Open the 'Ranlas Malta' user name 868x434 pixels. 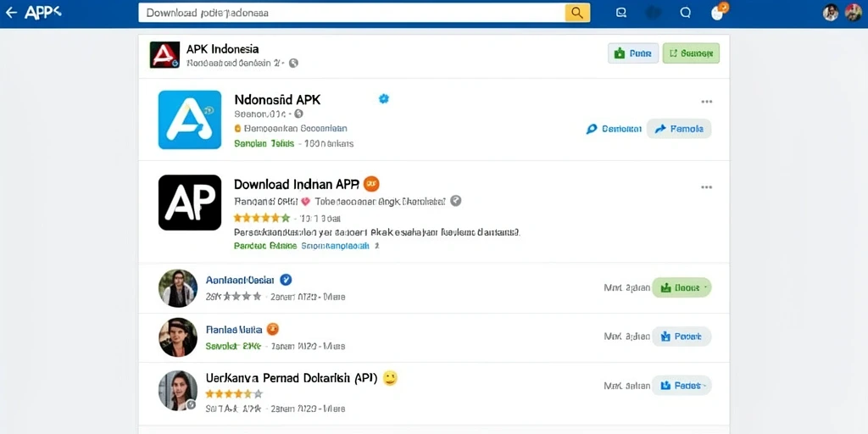tap(234, 330)
